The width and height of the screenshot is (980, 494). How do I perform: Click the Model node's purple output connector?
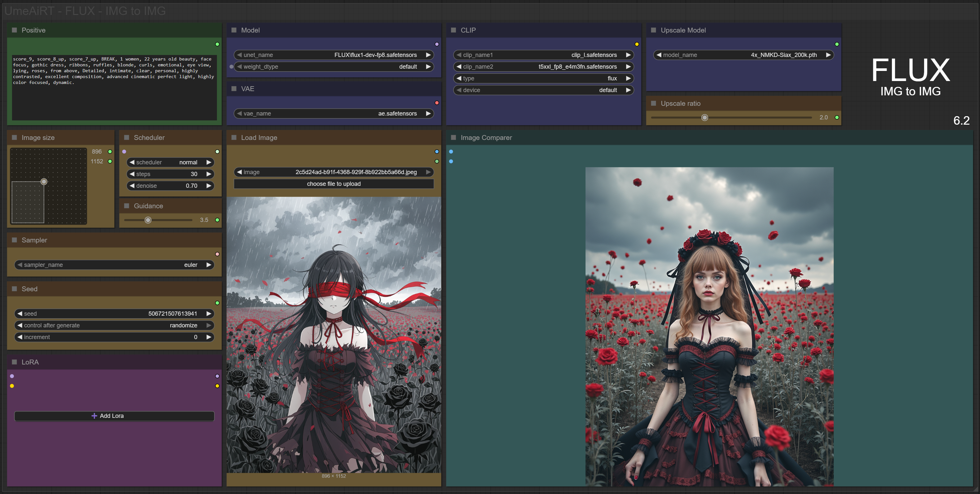point(437,44)
